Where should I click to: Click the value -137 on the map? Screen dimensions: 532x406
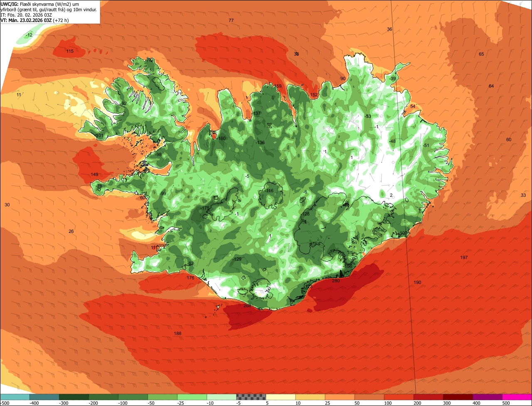click(256, 114)
